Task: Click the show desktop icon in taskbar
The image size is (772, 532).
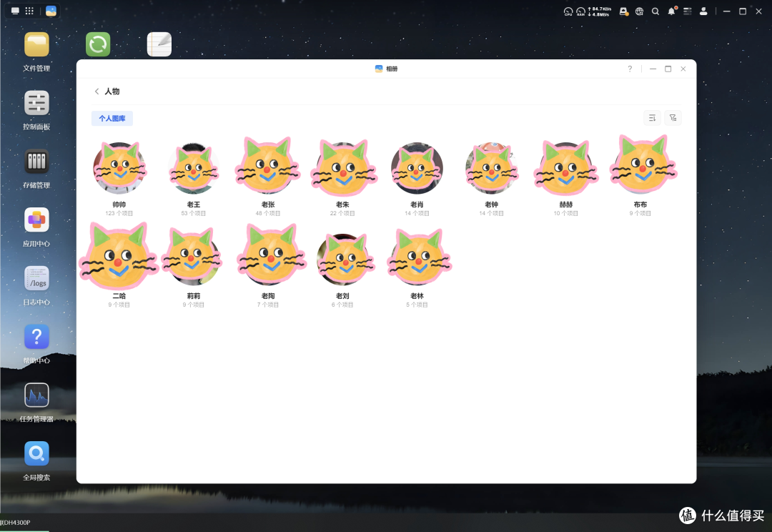Action: [15, 11]
